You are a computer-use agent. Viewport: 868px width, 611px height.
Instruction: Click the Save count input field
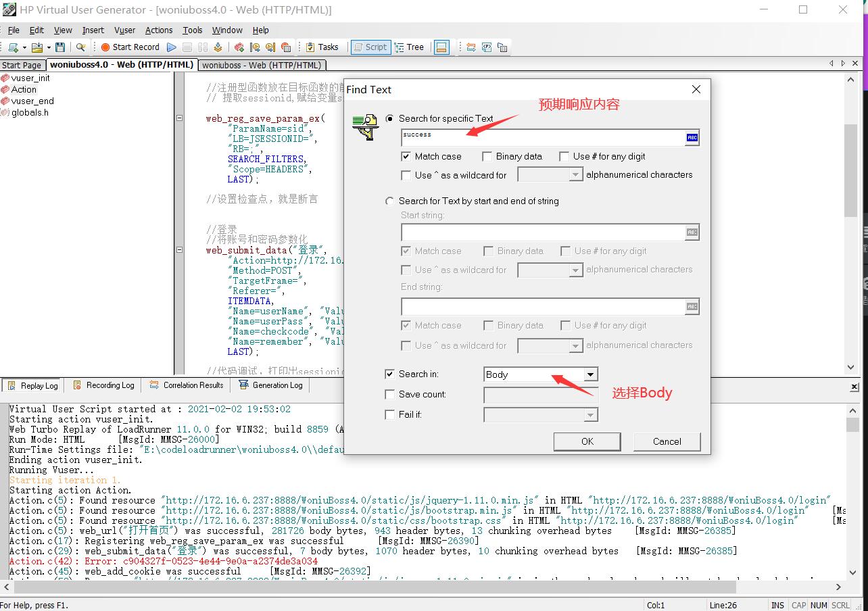541,395
